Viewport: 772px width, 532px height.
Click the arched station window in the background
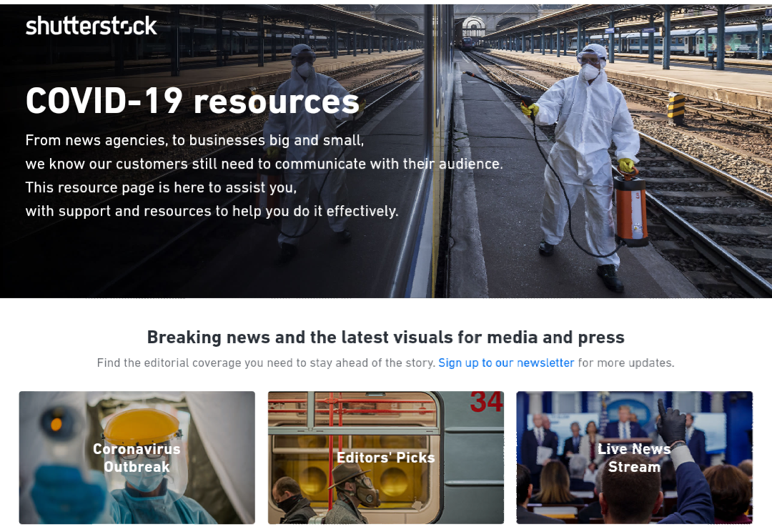pos(473,27)
